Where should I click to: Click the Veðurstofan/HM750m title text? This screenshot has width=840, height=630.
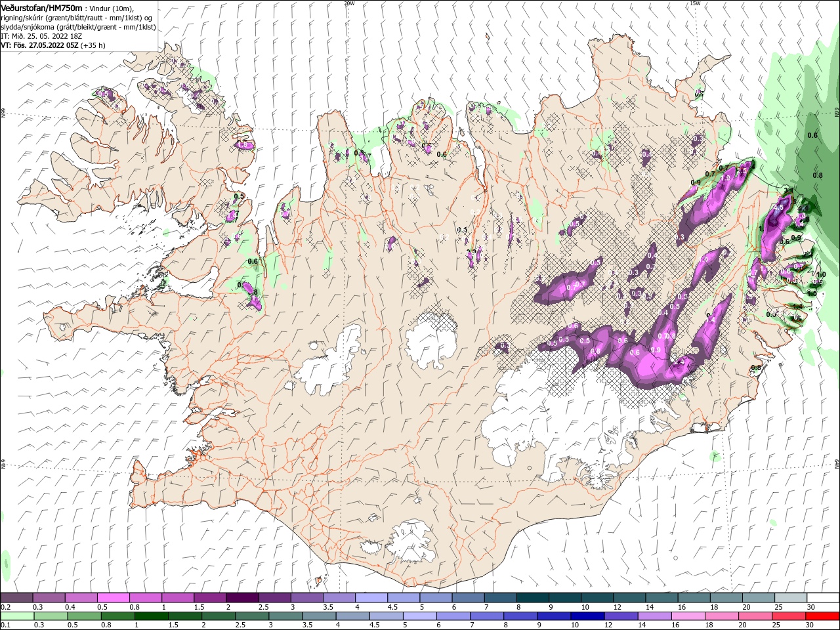(x=41, y=7)
